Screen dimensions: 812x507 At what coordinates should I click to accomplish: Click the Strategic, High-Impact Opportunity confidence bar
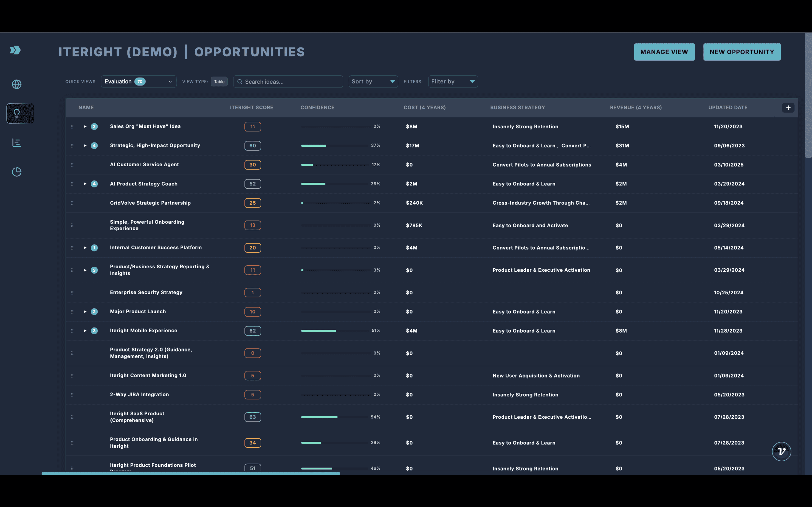point(335,145)
